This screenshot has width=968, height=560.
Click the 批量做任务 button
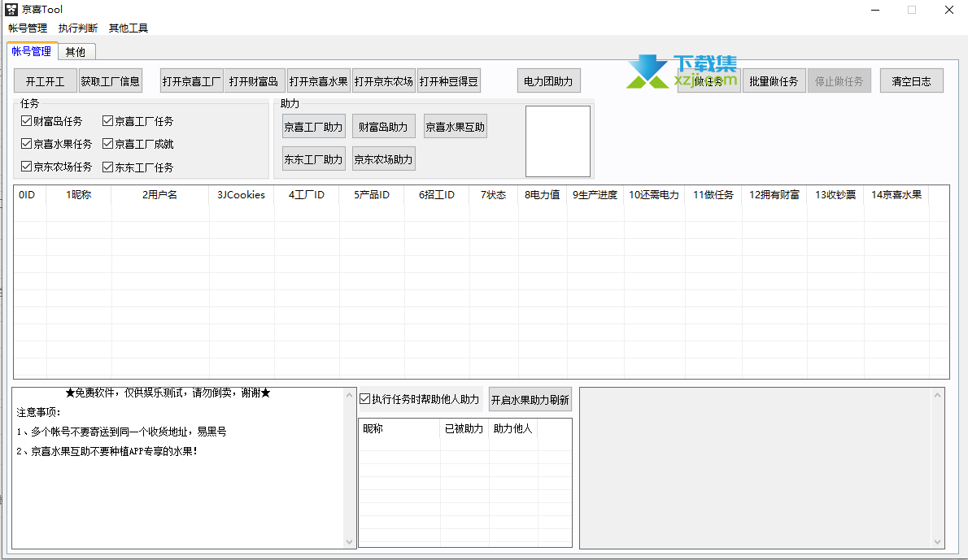tap(774, 80)
